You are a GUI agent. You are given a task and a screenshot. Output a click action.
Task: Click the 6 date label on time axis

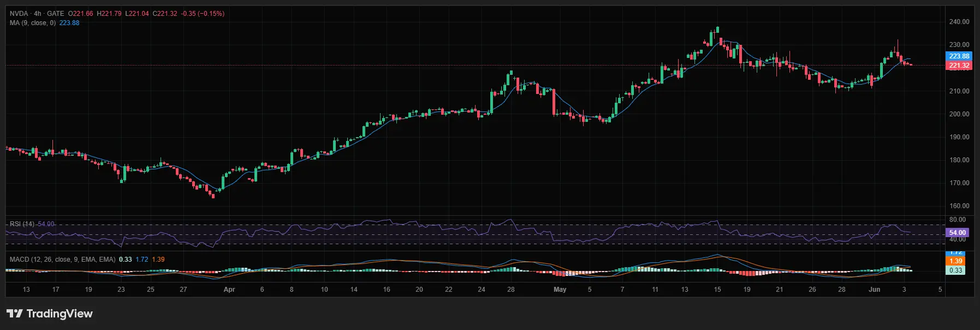[262, 290]
